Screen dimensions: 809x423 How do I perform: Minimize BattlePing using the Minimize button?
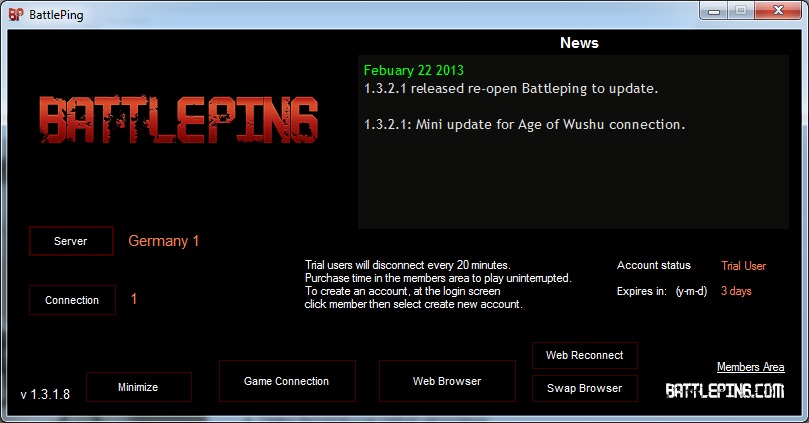(x=139, y=387)
